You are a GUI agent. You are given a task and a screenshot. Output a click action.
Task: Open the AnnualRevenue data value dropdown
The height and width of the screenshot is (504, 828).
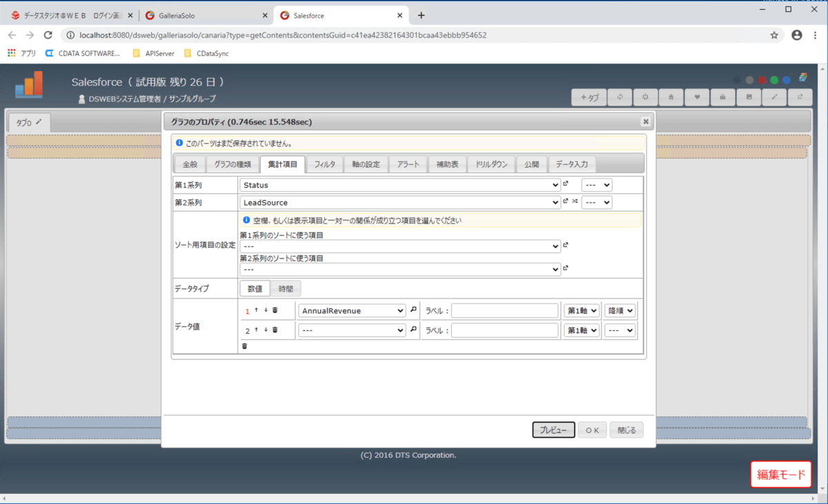352,311
